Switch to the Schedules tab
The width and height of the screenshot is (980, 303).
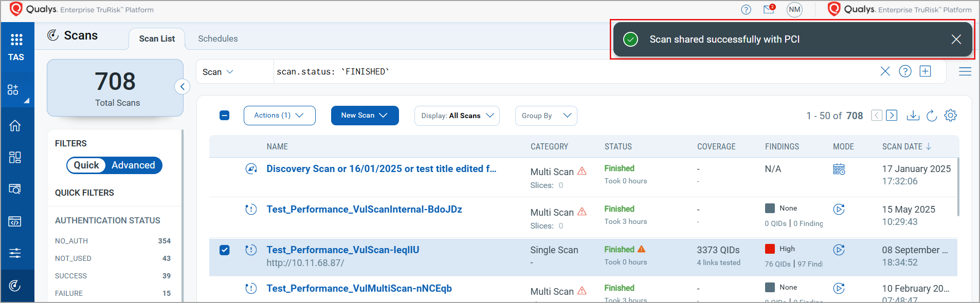[217, 39]
